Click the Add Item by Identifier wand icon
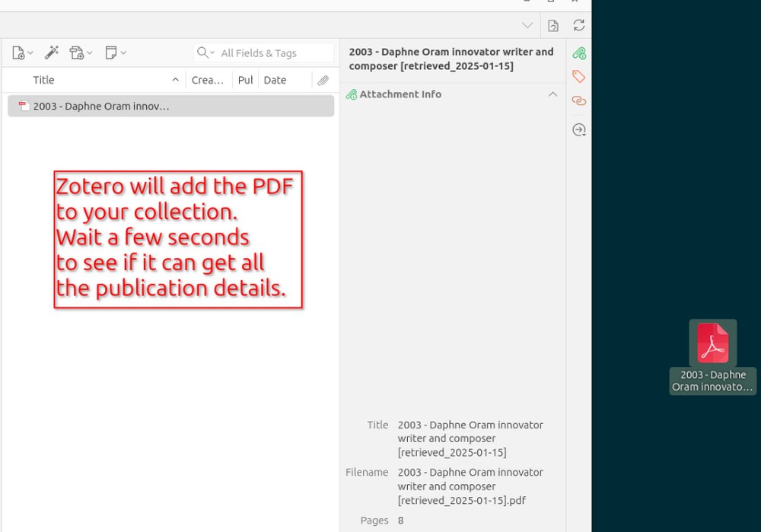Screen dimensions: 761x532 point(52,53)
